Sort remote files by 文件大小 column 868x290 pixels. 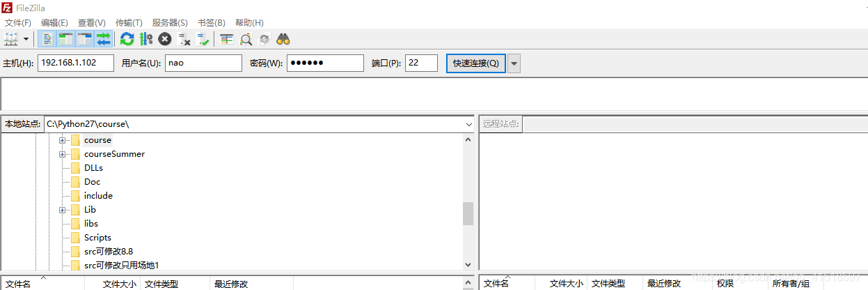[x=561, y=284]
